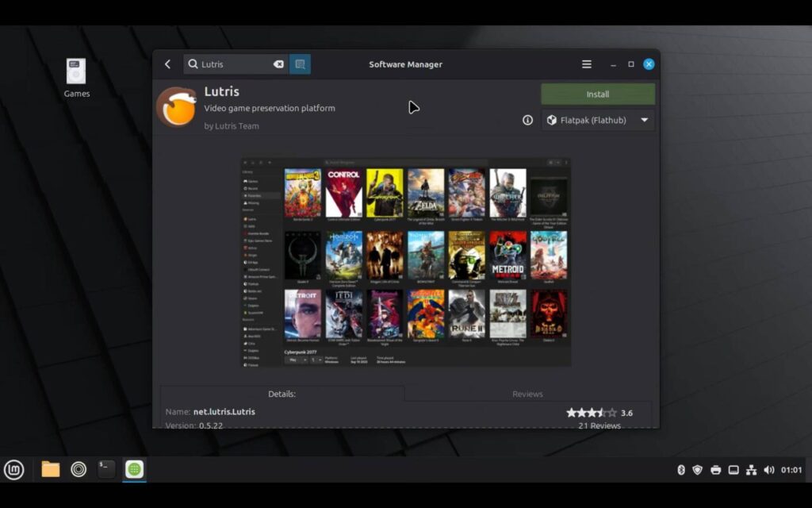Open the Bluetooth tray icon
The image size is (812, 508).
click(x=681, y=470)
